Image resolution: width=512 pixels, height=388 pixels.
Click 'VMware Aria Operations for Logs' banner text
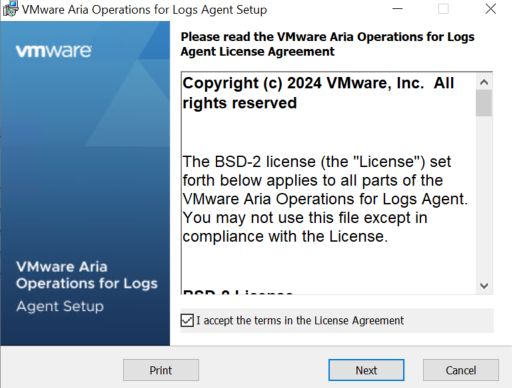click(x=87, y=275)
